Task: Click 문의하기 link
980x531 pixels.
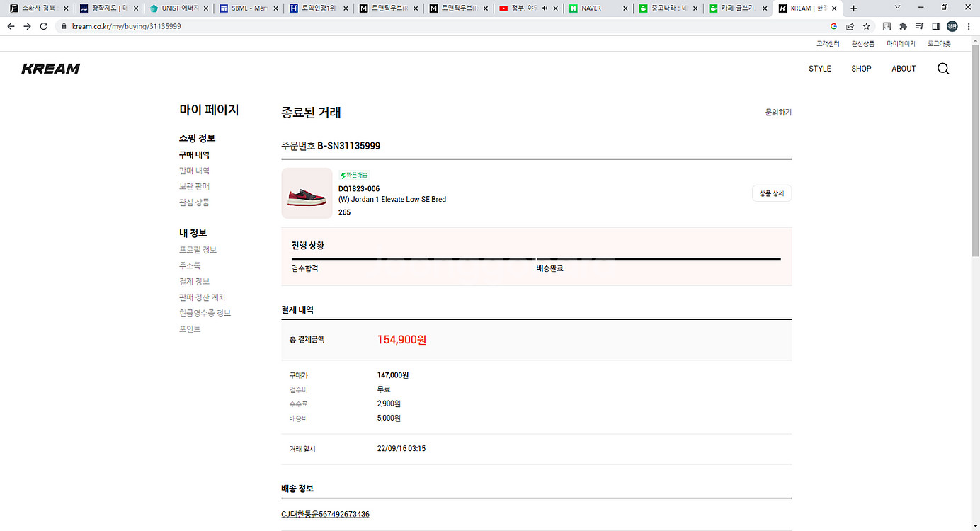Action: click(x=778, y=113)
